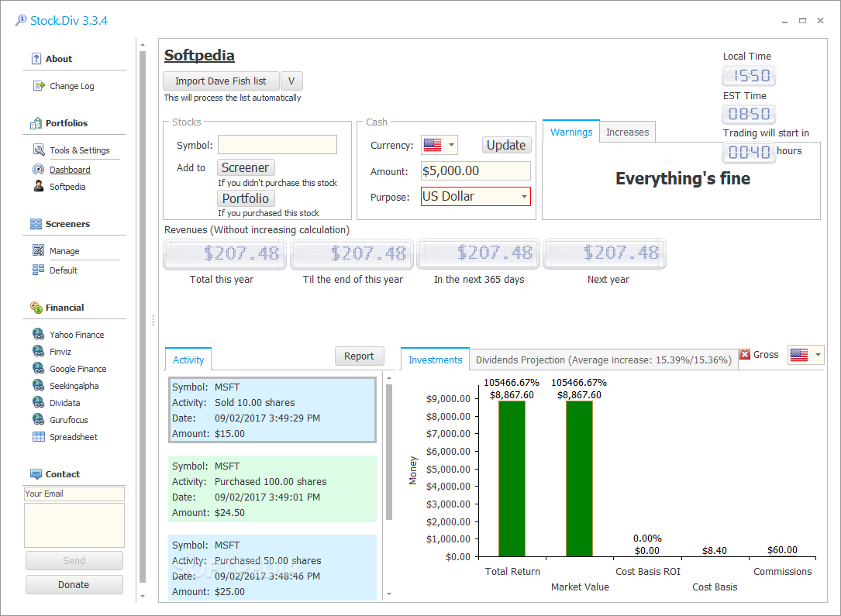Image resolution: width=841 pixels, height=616 pixels.
Task: Click the Contact chat icon
Action: coord(36,474)
